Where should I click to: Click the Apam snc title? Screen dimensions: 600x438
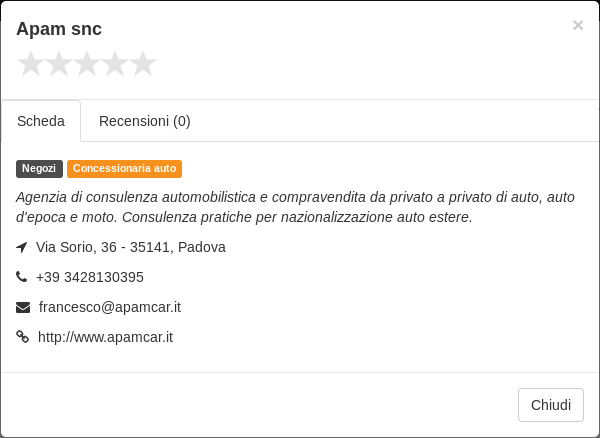click(59, 29)
